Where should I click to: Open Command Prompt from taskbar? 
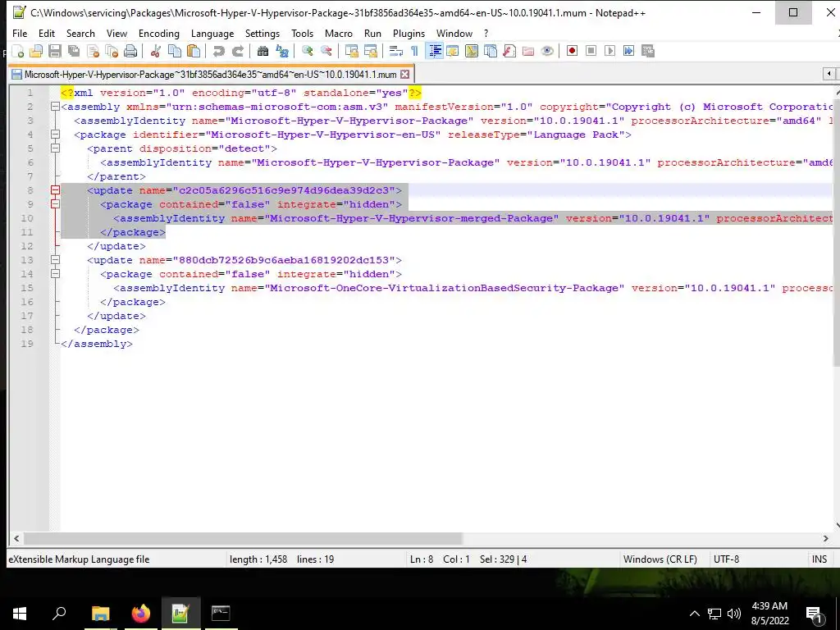[221, 613]
